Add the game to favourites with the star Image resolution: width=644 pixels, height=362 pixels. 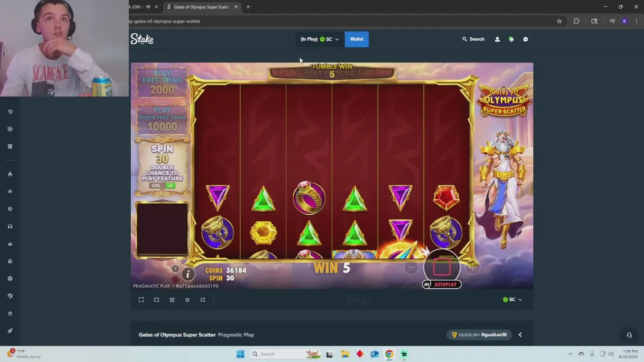tap(187, 300)
